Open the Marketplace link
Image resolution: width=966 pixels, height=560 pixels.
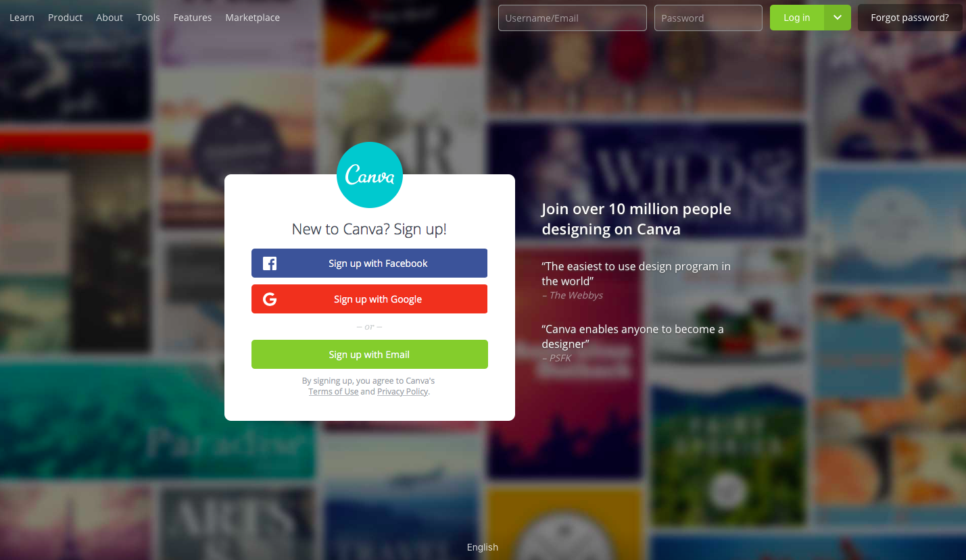253,18
